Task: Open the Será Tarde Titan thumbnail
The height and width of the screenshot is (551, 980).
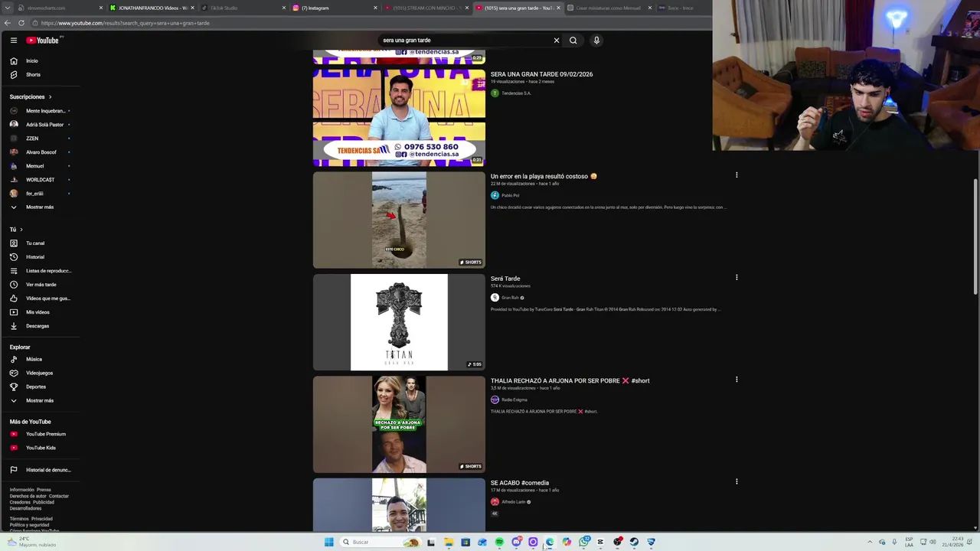Action: coord(399,322)
